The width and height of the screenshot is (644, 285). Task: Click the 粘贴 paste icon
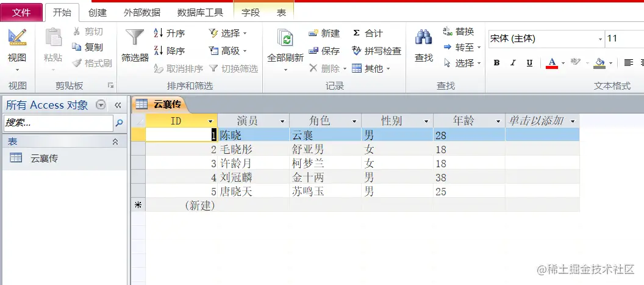[53, 37]
